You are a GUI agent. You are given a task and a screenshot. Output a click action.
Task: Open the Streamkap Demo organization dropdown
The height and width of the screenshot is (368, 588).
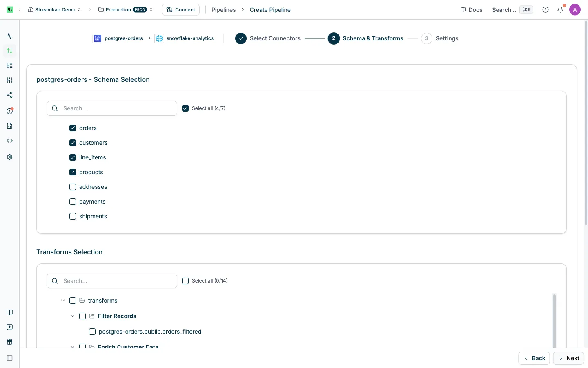tap(55, 9)
